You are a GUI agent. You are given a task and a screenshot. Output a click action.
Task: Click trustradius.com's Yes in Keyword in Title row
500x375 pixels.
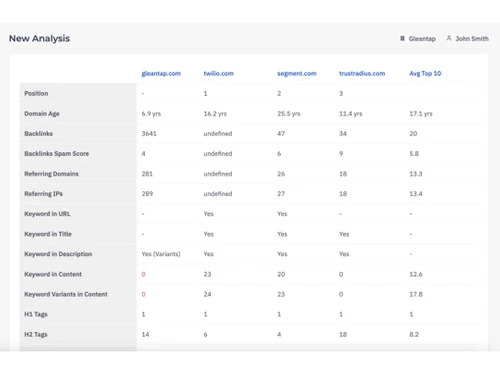pyautogui.click(x=344, y=234)
